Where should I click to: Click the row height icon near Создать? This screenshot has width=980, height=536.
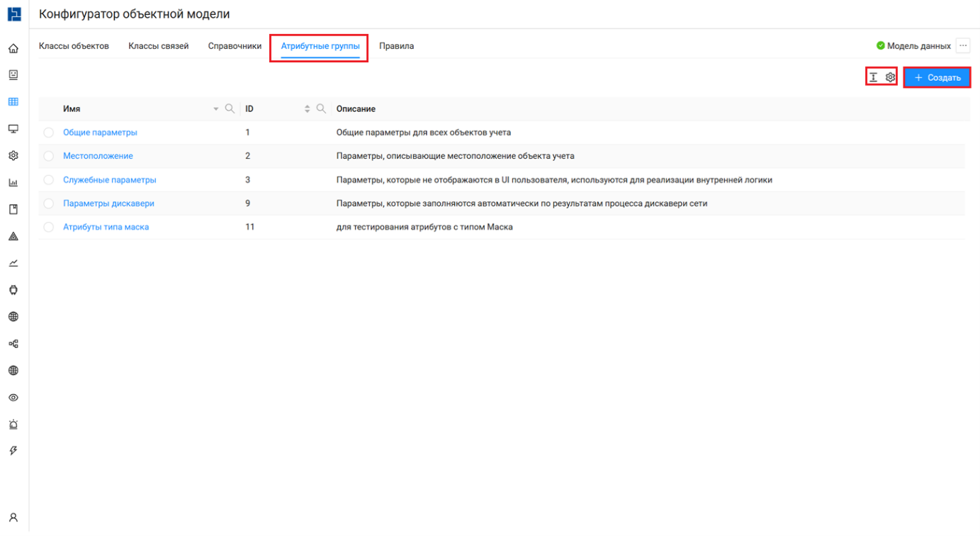point(874,77)
